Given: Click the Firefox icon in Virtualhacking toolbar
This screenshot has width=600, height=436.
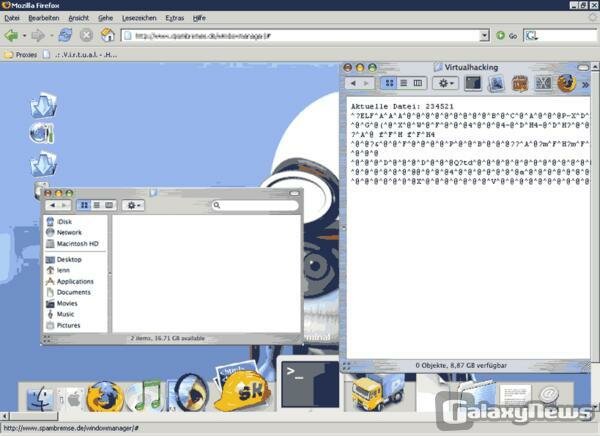Looking at the screenshot, I should (x=567, y=83).
